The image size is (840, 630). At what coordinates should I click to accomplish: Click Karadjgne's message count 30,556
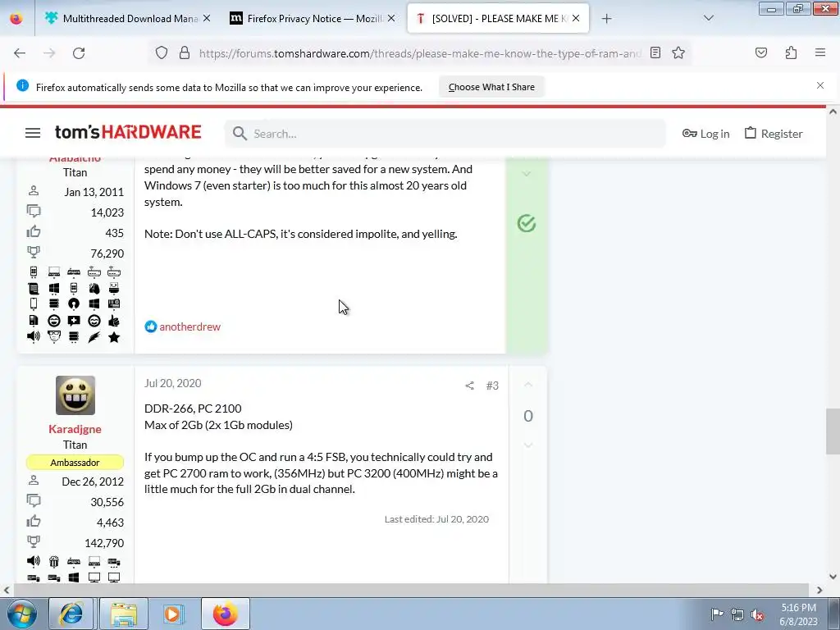107,502
